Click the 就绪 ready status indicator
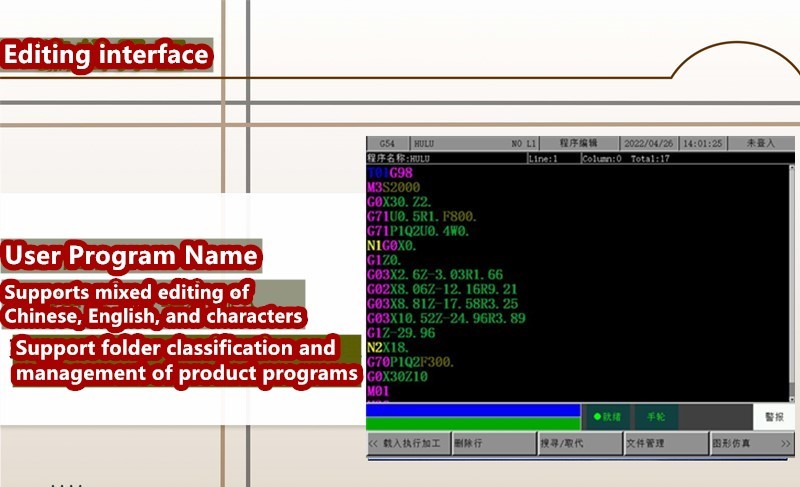 pos(607,417)
